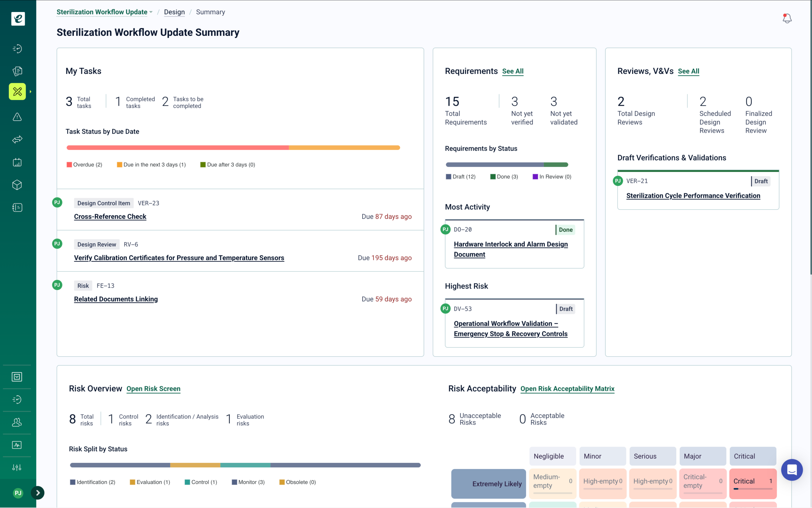Open See All link for Reviews, V&Vs
This screenshot has height=508, width=812.
tap(688, 71)
